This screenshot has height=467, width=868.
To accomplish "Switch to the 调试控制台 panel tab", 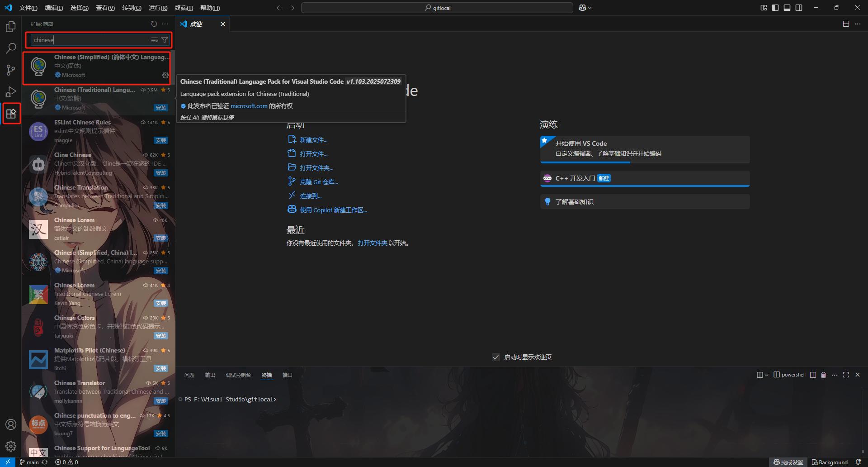I will click(x=238, y=375).
